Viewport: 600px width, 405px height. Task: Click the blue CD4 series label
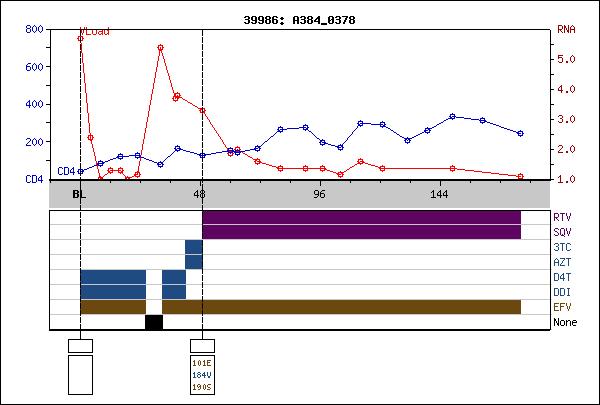(x=66, y=171)
